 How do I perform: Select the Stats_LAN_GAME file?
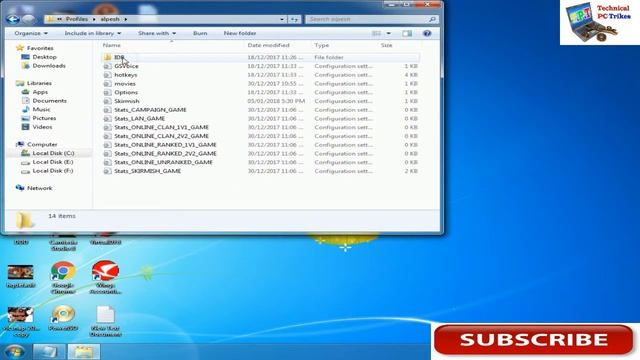tap(140, 119)
